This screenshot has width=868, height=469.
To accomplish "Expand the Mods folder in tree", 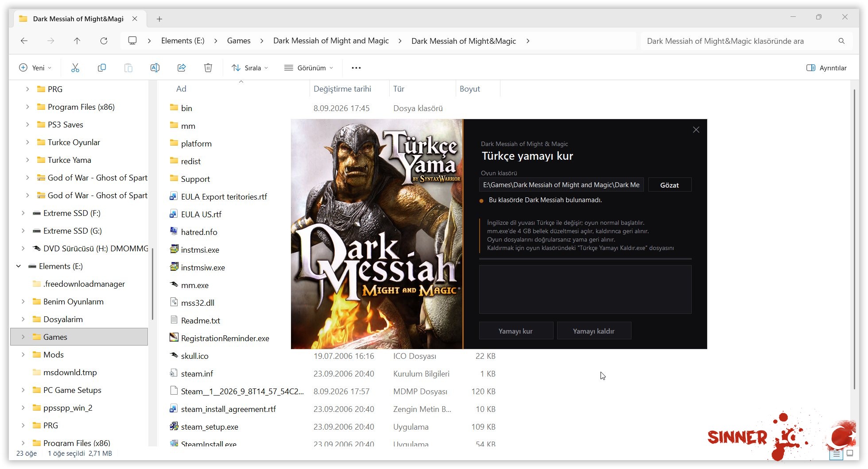I will point(23,355).
